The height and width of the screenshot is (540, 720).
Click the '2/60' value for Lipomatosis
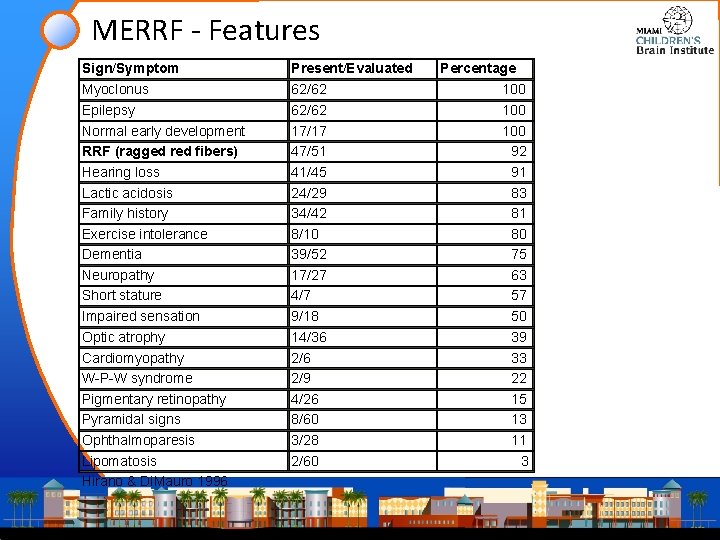coord(305,461)
